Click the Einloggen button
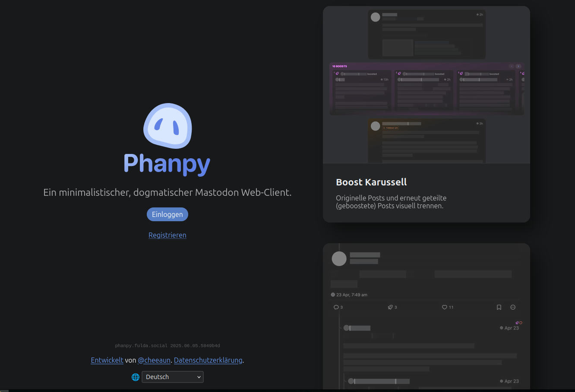 pos(167,214)
